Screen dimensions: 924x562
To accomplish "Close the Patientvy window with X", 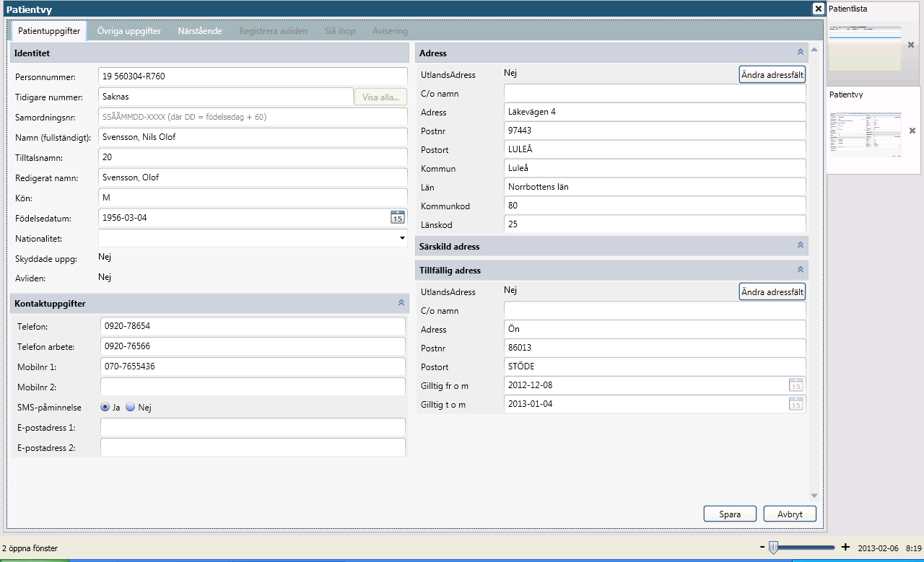I will point(818,9).
